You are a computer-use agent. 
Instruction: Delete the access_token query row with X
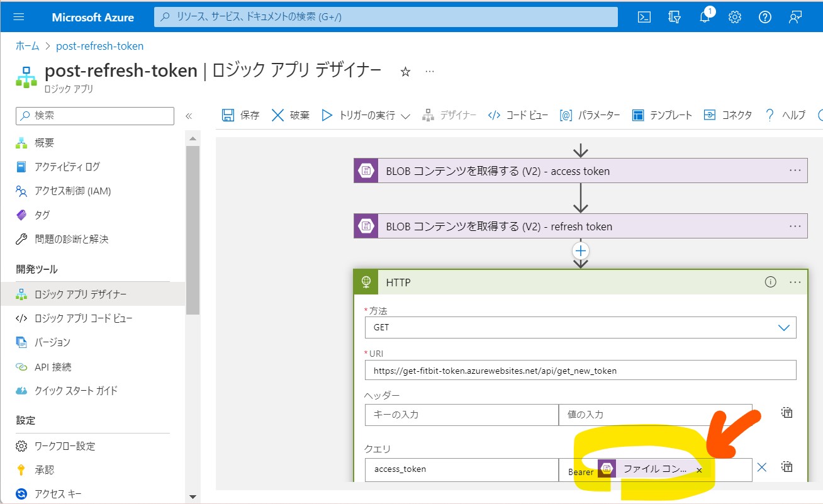761,467
